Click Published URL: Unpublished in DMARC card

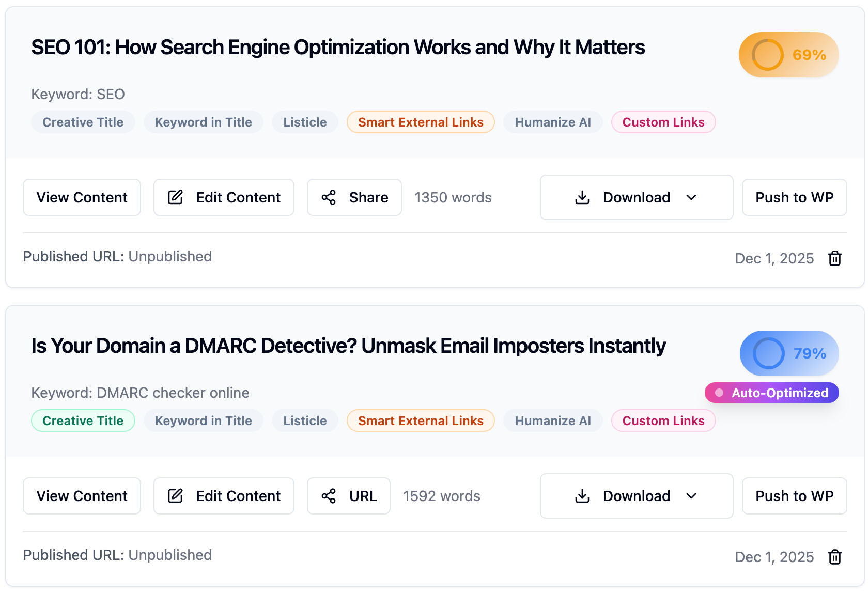[117, 555]
